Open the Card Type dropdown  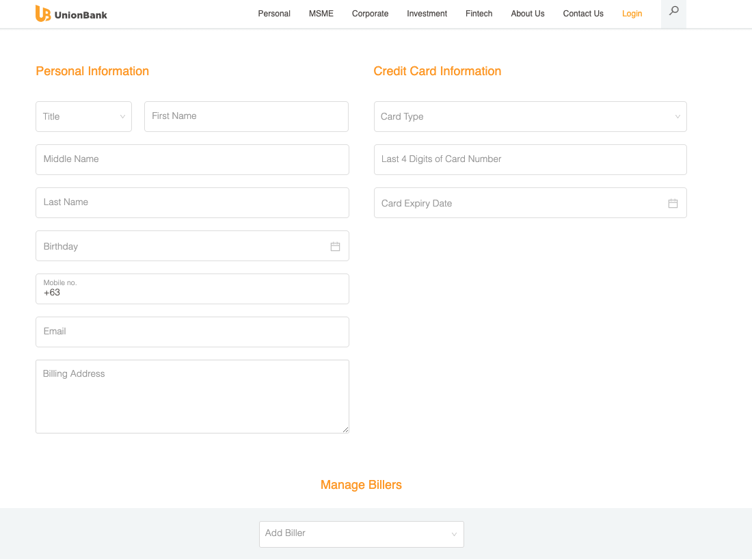pos(530,117)
